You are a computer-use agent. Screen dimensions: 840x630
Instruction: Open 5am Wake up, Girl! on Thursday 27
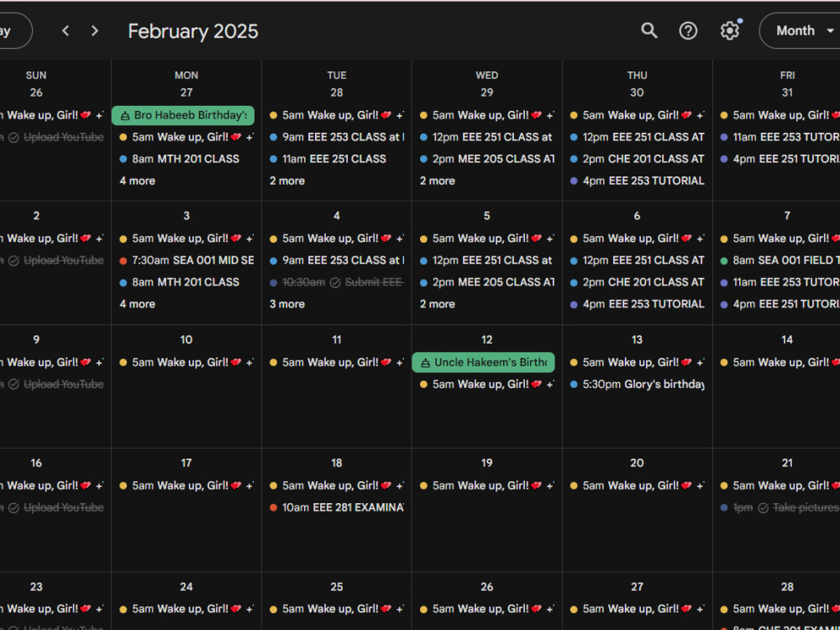(636, 609)
